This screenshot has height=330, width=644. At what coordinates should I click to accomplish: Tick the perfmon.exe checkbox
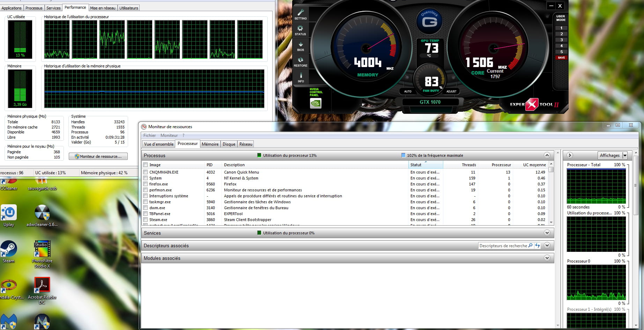(x=145, y=190)
